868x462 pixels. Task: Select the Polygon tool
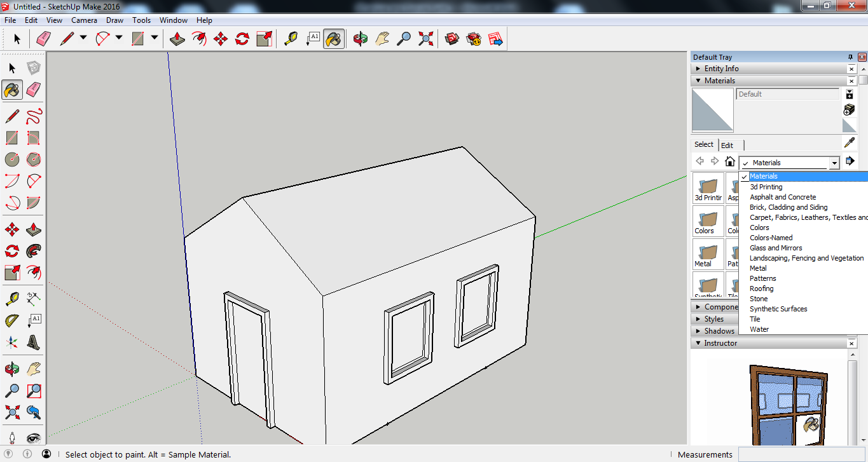pyautogui.click(x=34, y=160)
